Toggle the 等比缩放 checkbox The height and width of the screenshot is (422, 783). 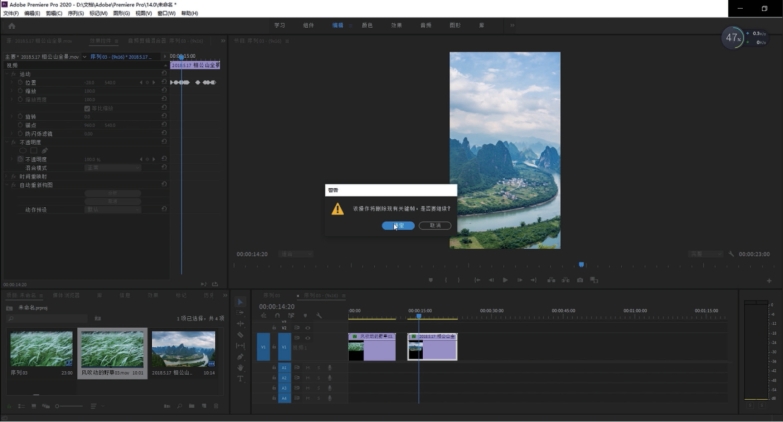pyautogui.click(x=87, y=108)
